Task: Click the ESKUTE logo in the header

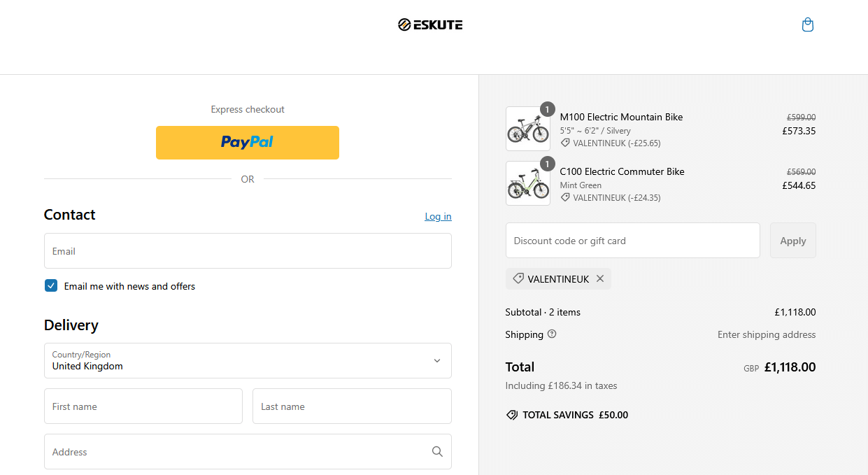Action: (x=430, y=25)
